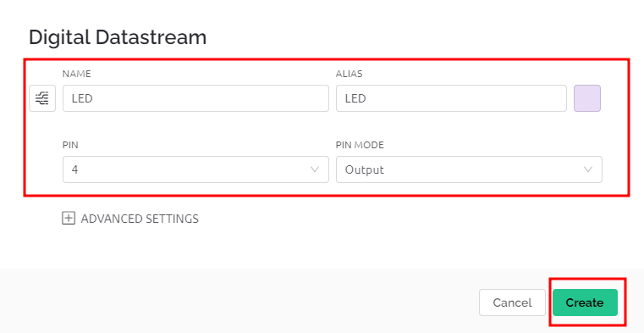Click the chevron arrow in the PIN MODE field
The width and height of the screenshot is (644, 333).
click(x=588, y=169)
